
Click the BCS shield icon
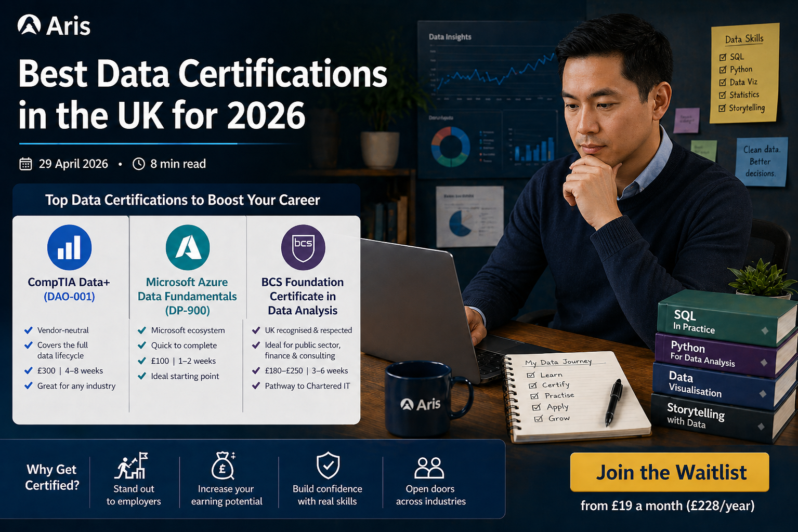[303, 247]
